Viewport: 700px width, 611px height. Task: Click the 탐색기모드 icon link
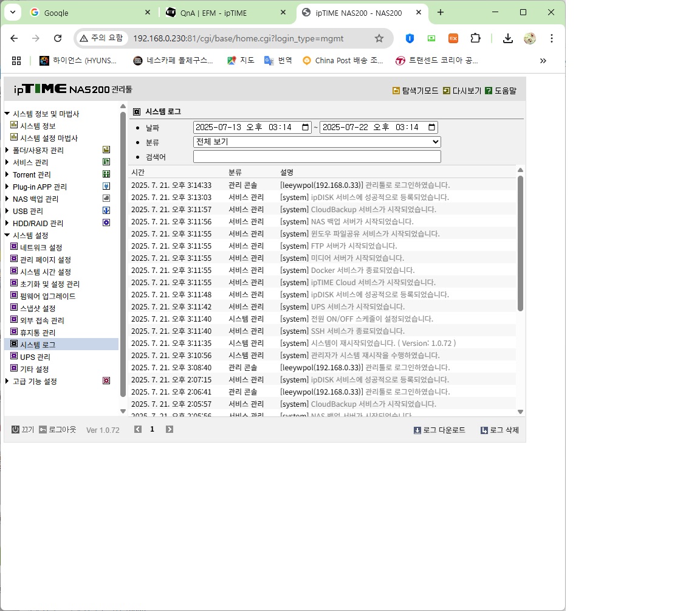click(x=415, y=91)
